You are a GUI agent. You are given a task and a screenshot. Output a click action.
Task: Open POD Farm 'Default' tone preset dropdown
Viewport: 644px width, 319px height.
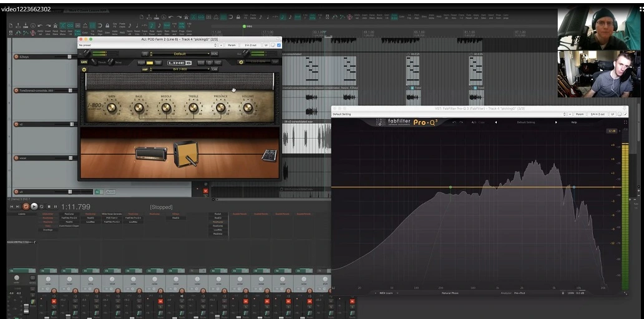[180, 54]
